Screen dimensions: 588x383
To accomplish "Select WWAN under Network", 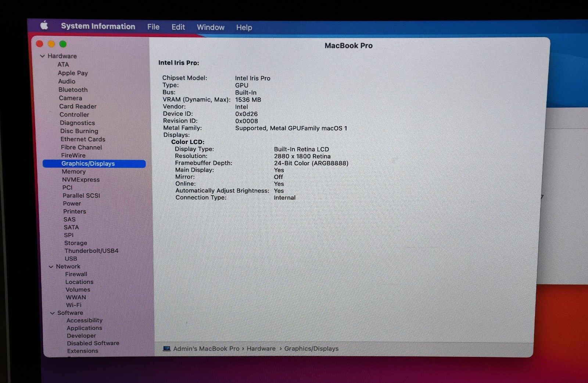I will coord(76,297).
